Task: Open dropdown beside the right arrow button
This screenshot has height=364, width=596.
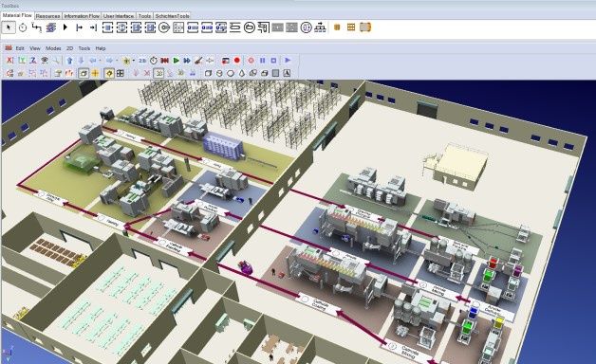Action: tap(117, 61)
